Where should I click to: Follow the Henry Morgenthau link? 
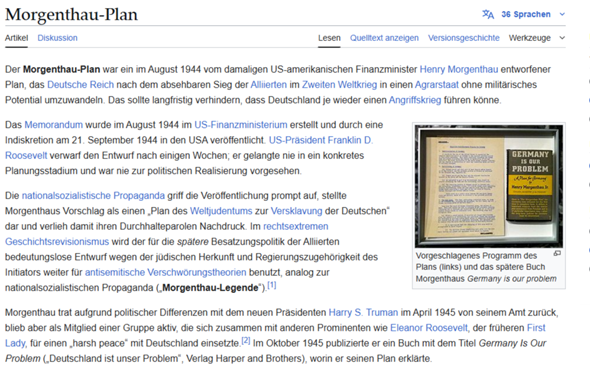(459, 70)
